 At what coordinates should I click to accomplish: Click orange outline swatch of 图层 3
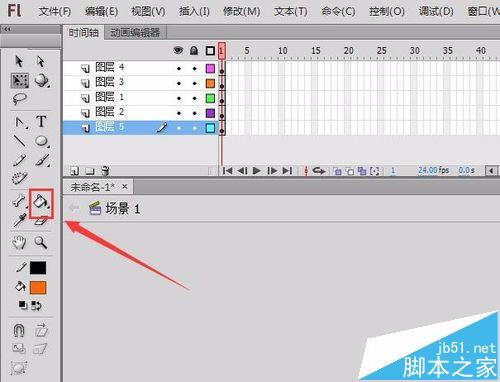tap(210, 84)
